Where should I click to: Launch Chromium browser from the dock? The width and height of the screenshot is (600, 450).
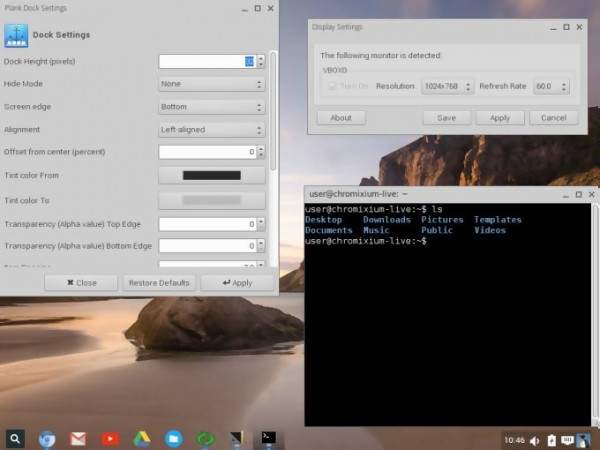pyautogui.click(x=47, y=439)
